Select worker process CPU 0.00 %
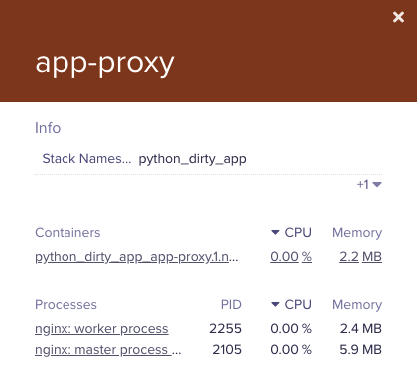This screenshot has height=376, width=417. (291, 329)
